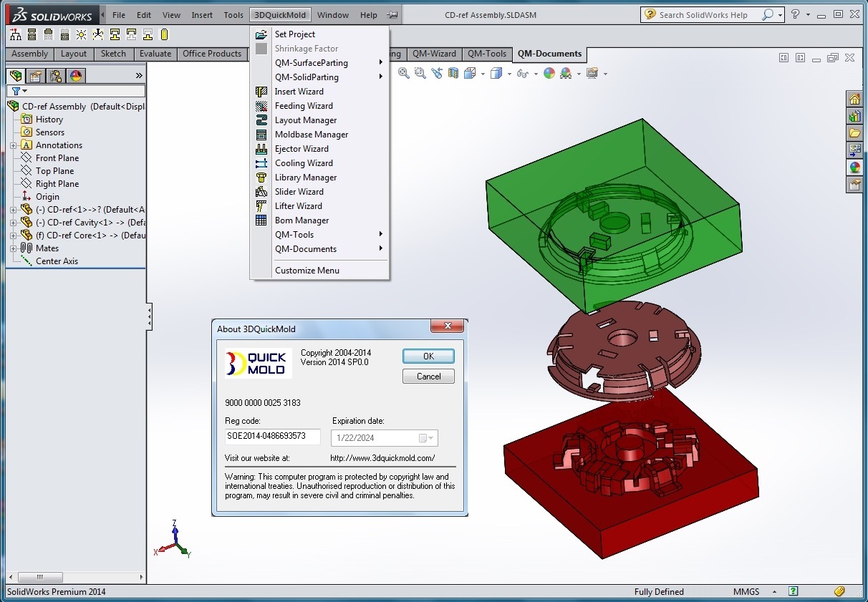Choose Bom Manager from the menu

click(319, 220)
